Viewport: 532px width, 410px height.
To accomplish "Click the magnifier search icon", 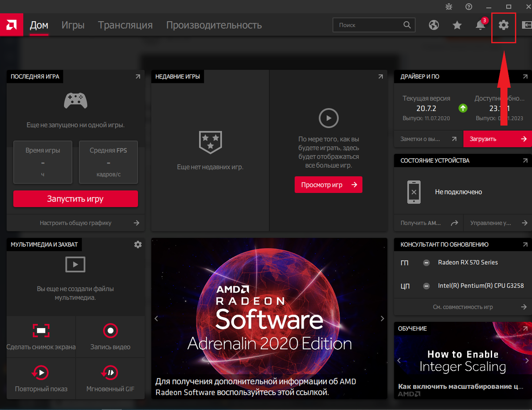I will pyautogui.click(x=407, y=25).
